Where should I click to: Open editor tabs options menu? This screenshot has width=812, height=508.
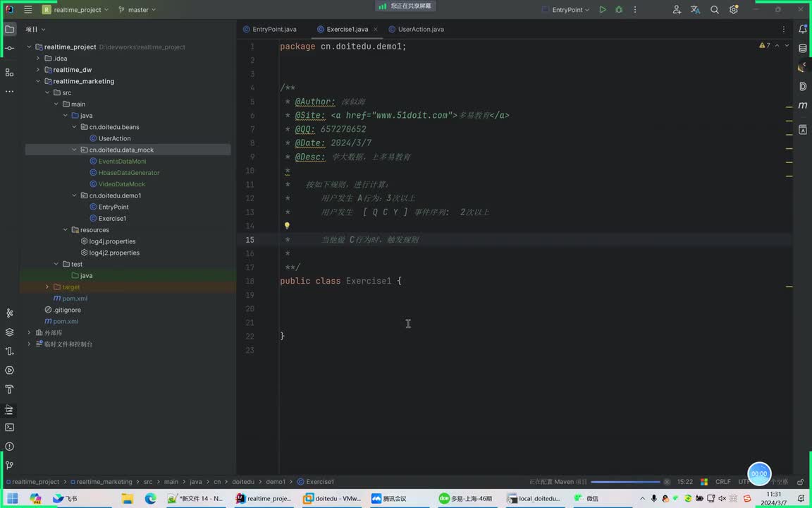click(x=784, y=29)
